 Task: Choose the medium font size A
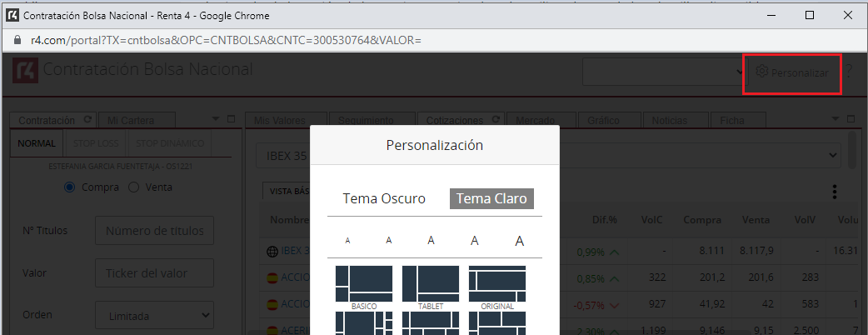pos(431,240)
